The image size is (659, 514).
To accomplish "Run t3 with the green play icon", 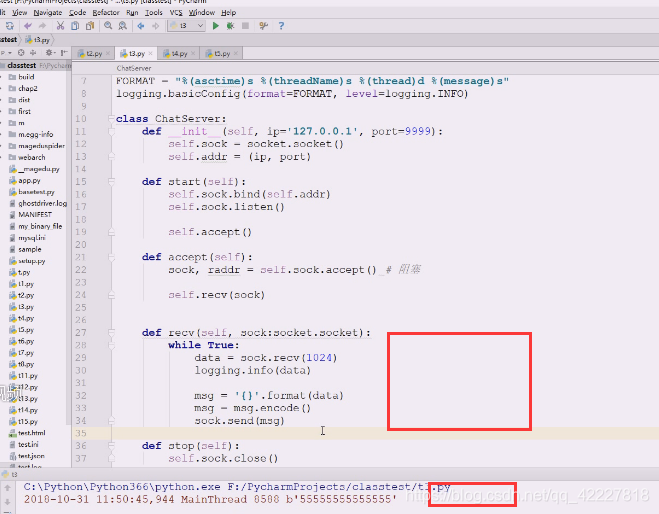I will coord(216,26).
